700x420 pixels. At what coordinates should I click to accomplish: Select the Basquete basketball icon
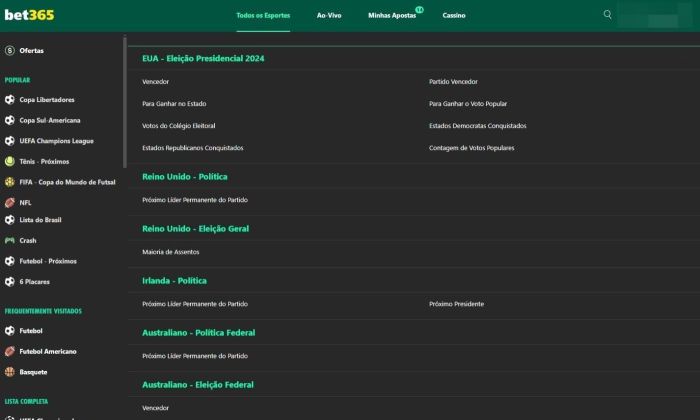10,372
